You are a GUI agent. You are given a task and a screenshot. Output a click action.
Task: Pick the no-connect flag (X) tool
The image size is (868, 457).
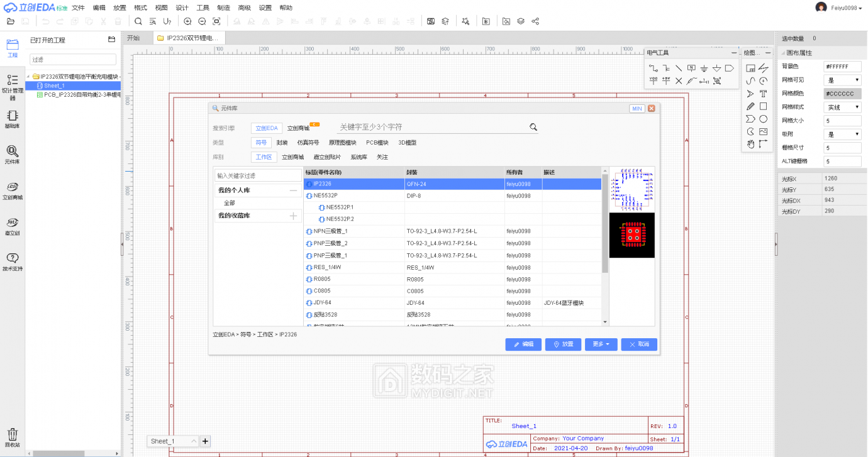click(x=678, y=80)
